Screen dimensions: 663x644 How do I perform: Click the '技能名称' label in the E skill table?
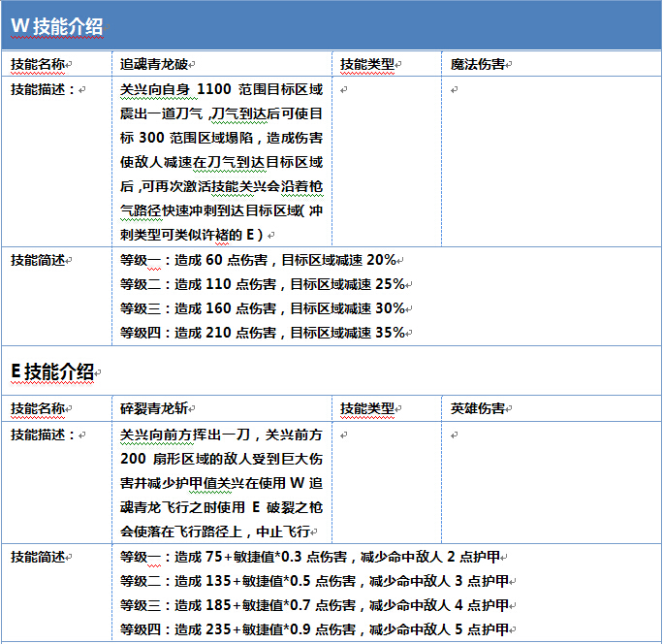(x=38, y=408)
